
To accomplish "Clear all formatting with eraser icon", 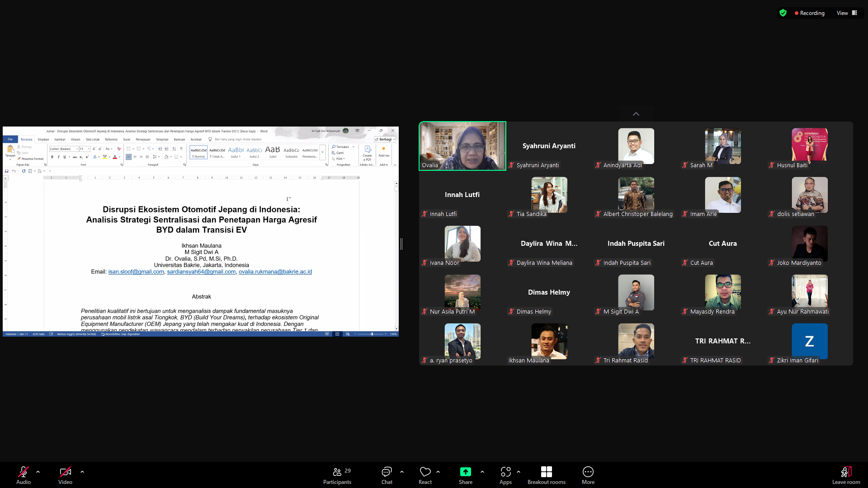I will 119,149.
